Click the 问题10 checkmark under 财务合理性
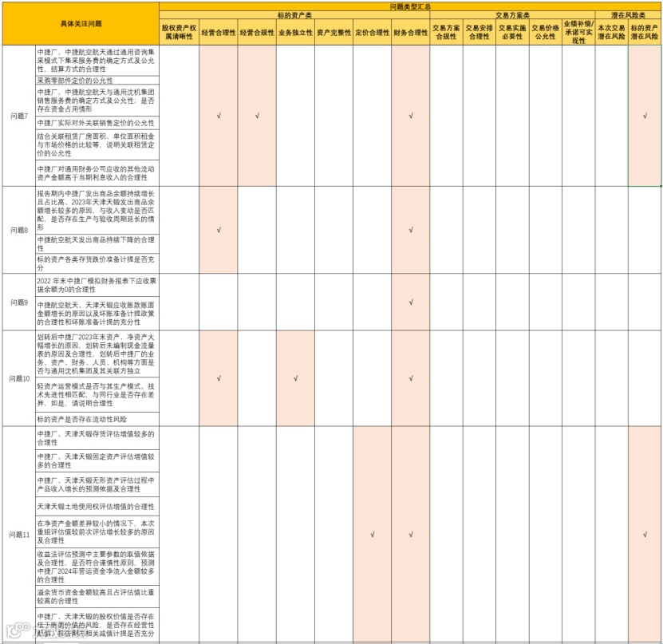The image size is (663, 644). 411,378
